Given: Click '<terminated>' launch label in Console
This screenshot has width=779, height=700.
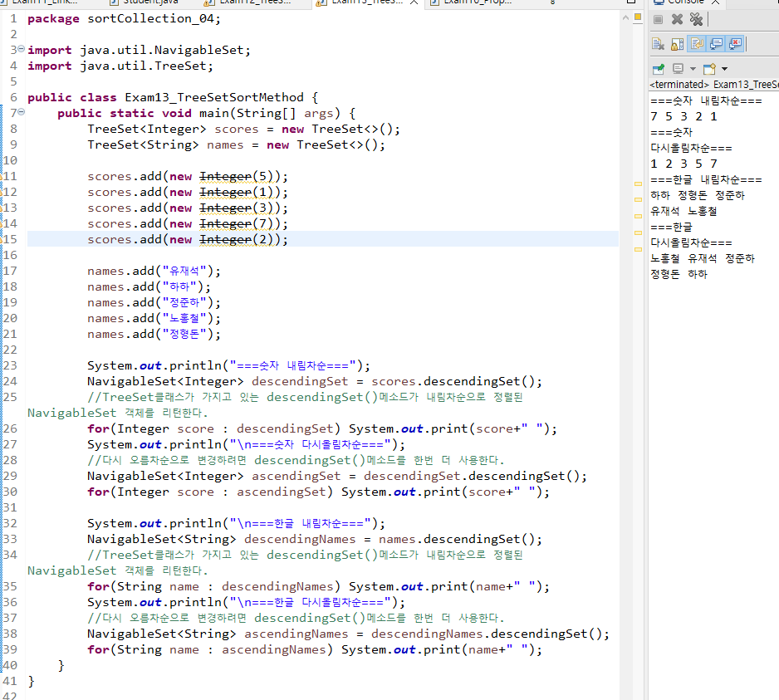Looking at the screenshot, I should pos(679,85).
